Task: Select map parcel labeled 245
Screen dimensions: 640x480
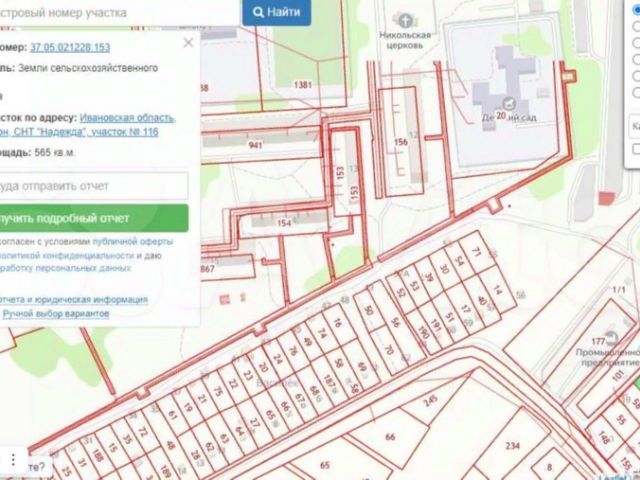Action: coord(430,400)
